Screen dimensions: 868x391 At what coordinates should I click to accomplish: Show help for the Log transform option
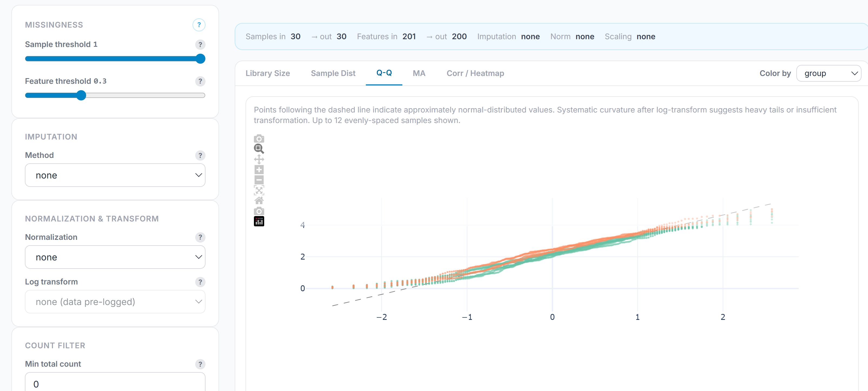[x=200, y=282]
